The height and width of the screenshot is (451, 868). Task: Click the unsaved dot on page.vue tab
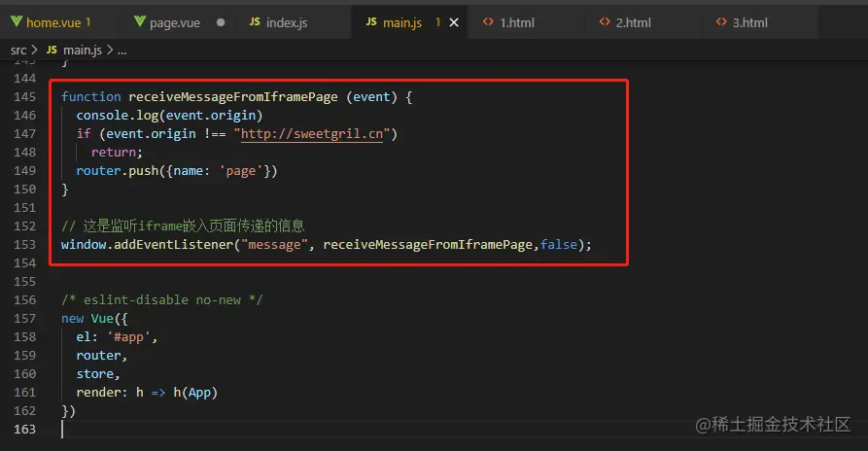click(221, 22)
